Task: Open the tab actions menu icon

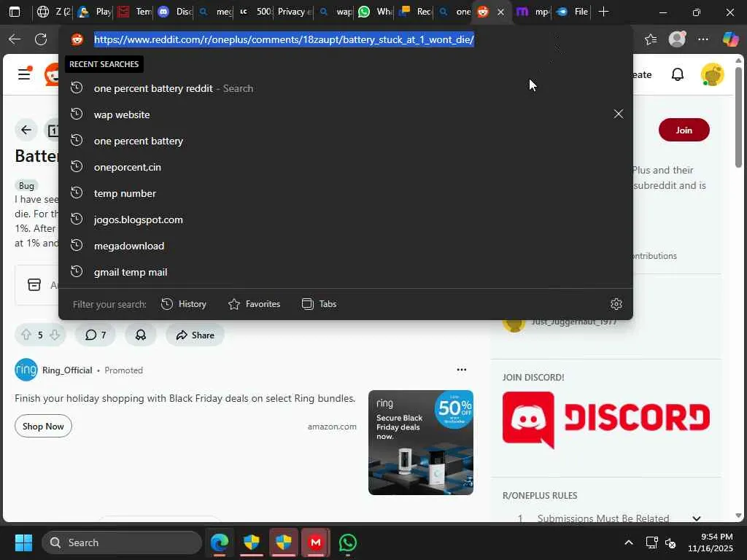Action: coord(15,12)
